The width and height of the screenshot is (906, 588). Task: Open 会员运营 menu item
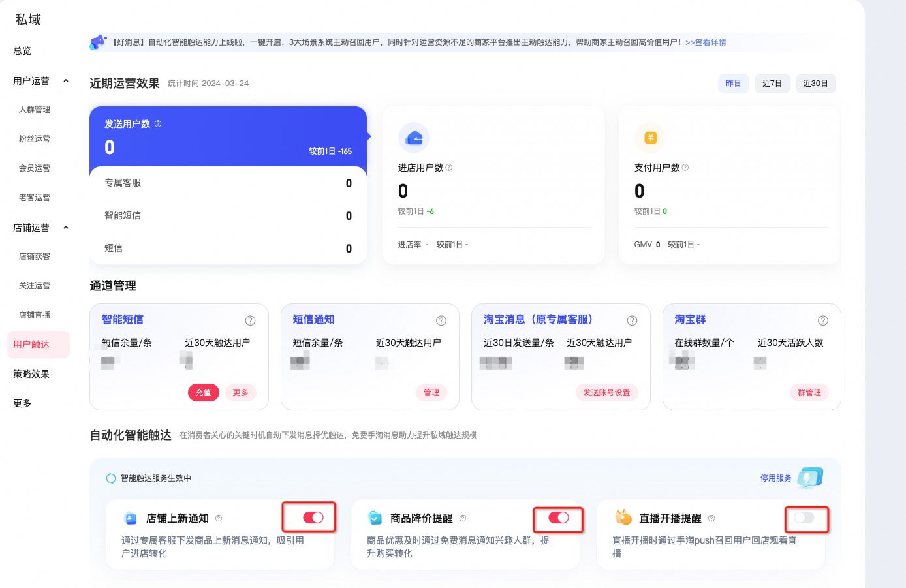pos(35,168)
